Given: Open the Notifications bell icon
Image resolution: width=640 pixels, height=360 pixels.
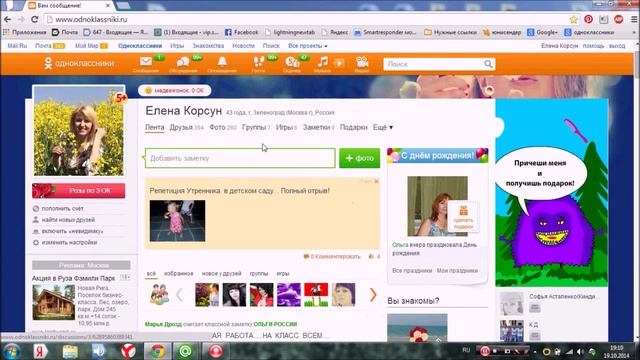Looking at the screenshot, I should pyautogui.click(x=222, y=62).
